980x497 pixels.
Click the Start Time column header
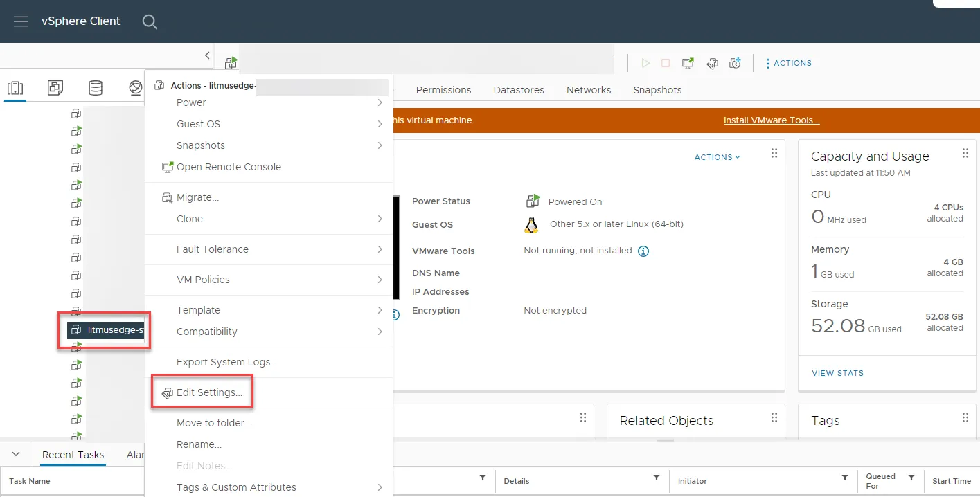tap(952, 481)
